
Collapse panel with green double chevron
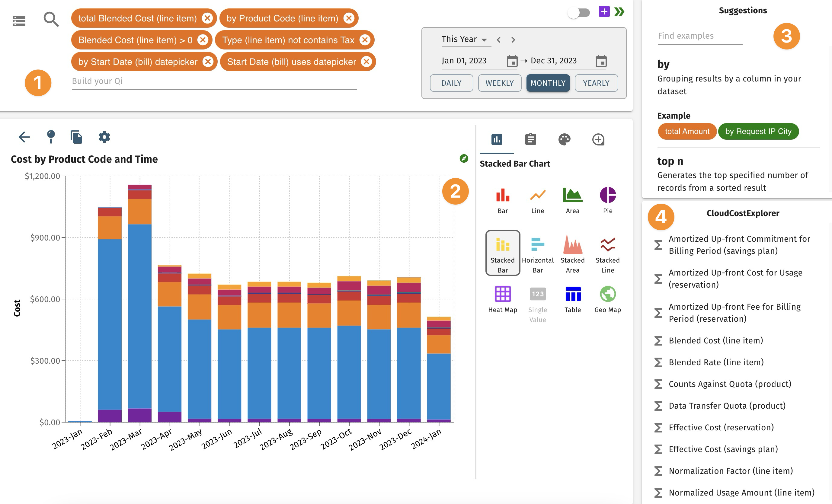[619, 12]
